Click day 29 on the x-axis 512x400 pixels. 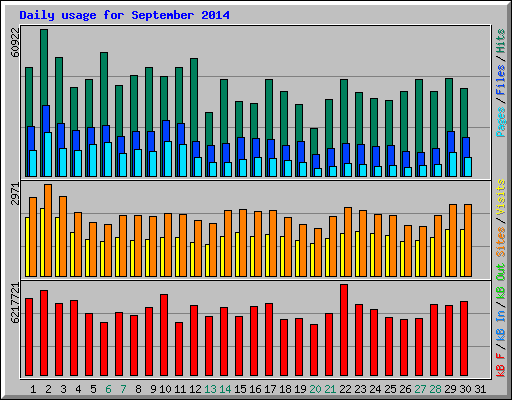[x=450, y=389]
